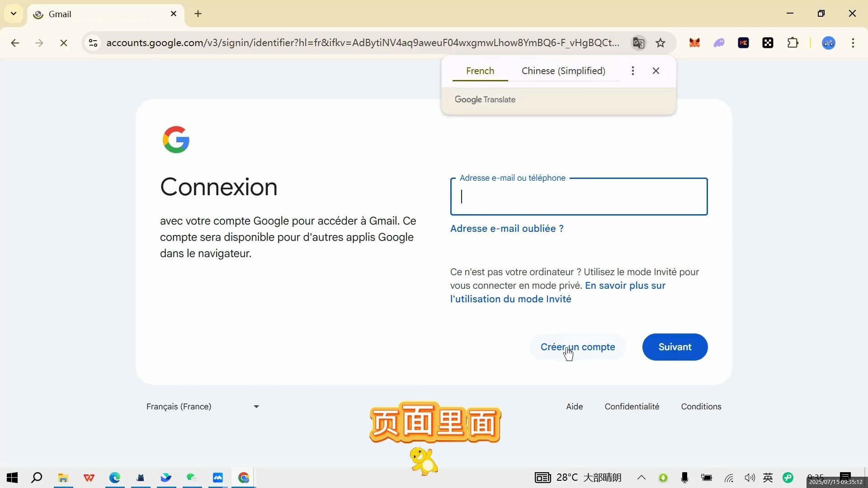Open the Windows Start menu
The image size is (868, 488).
click(12, 478)
